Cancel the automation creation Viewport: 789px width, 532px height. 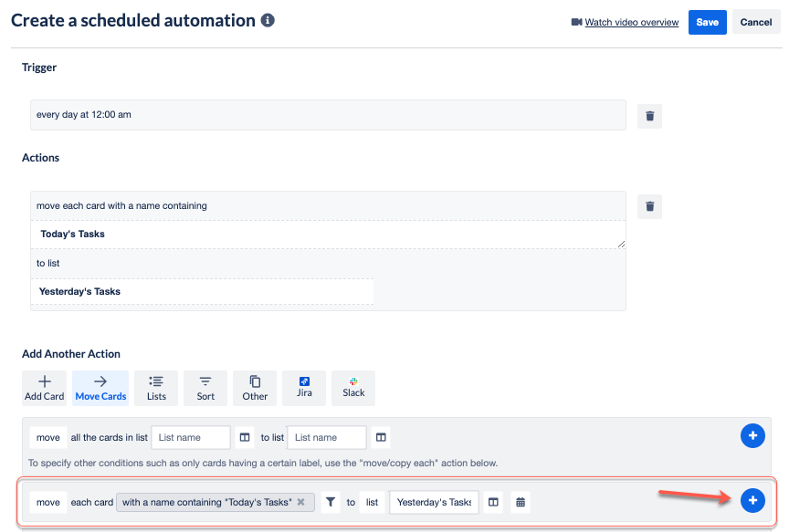click(x=756, y=22)
